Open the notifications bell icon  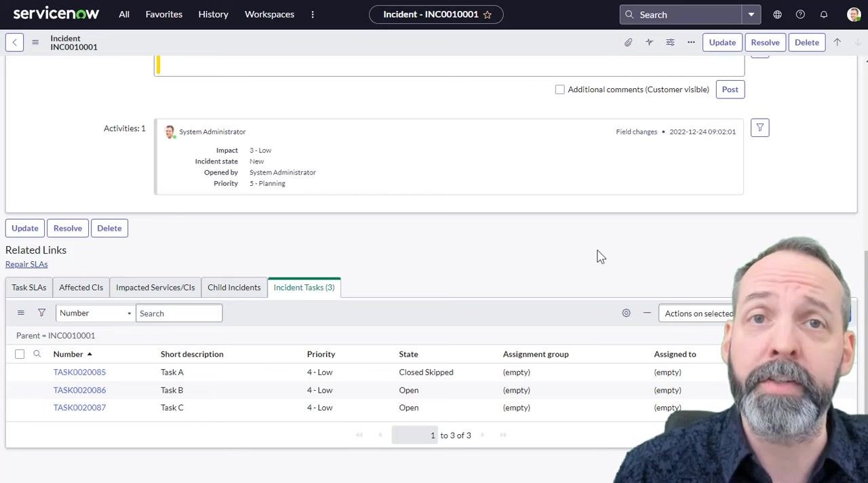click(x=823, y=14)
